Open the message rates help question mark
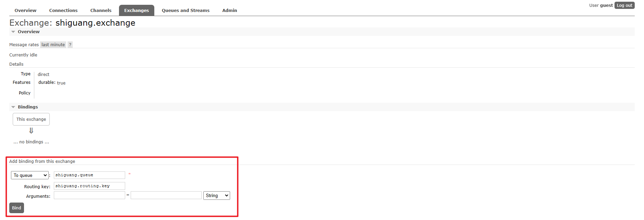Image resolution: width=644 pixels, height=220 pixels. point(70,44)
